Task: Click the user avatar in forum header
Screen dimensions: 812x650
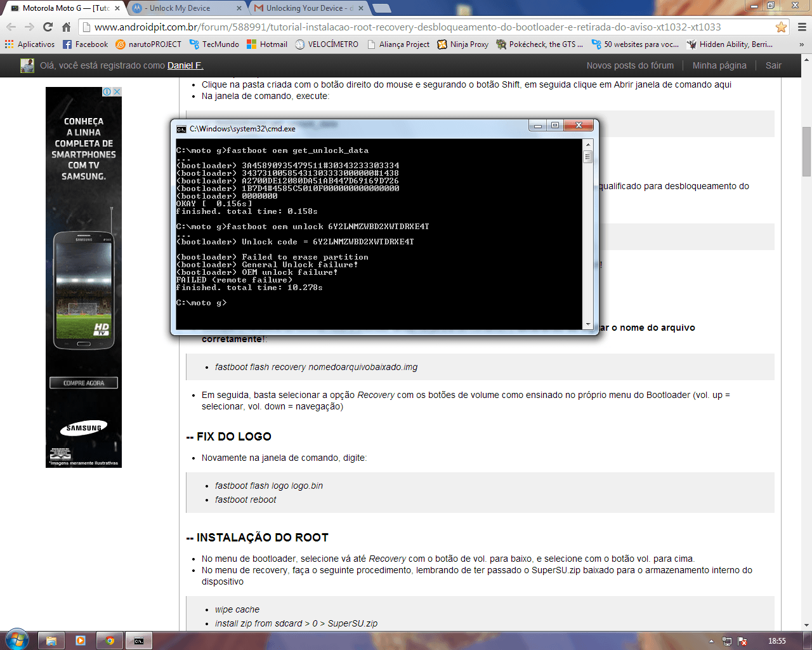Action: click(x=27, y=65)
